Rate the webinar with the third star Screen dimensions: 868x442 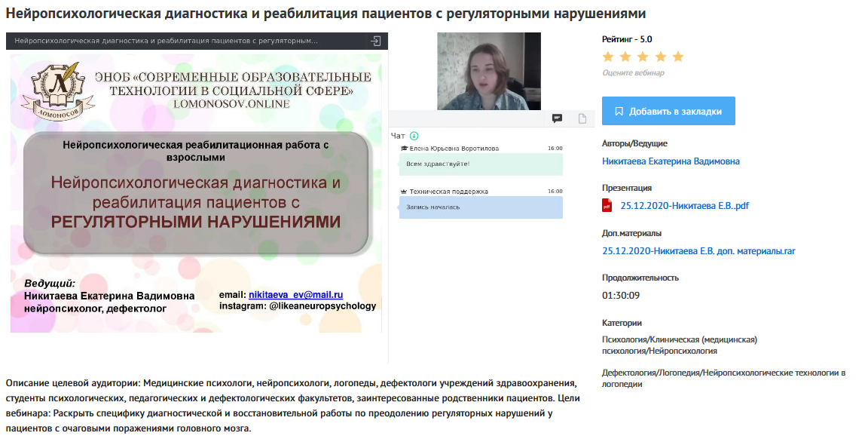[643, 57]
